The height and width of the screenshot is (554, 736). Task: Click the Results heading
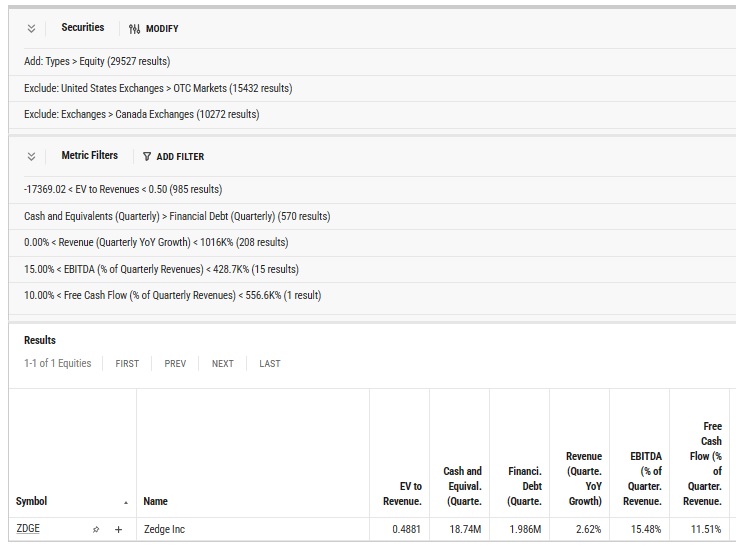(x=40, y=340)
